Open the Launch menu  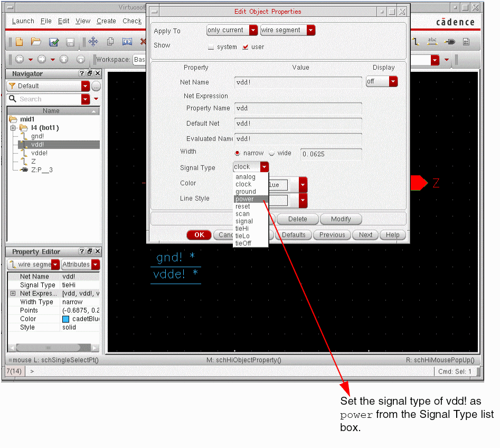point(23,21)
